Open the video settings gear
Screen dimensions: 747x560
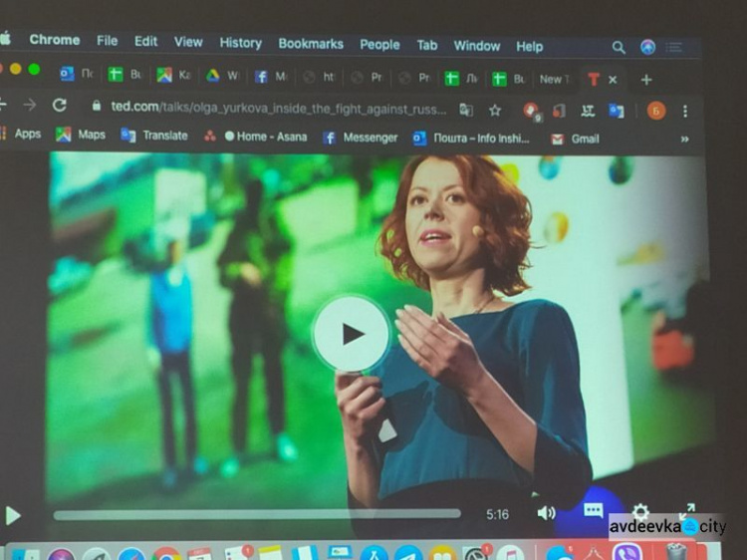(x=639, y=512)
